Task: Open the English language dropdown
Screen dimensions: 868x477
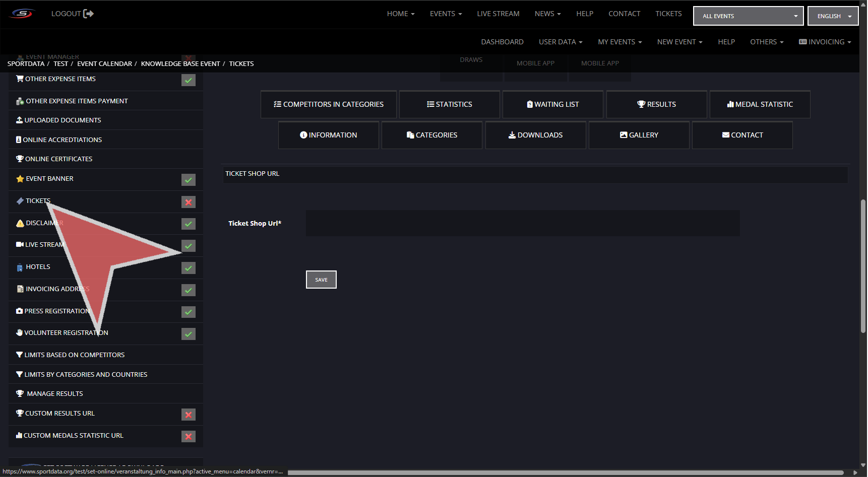Action: click(833, 16)
